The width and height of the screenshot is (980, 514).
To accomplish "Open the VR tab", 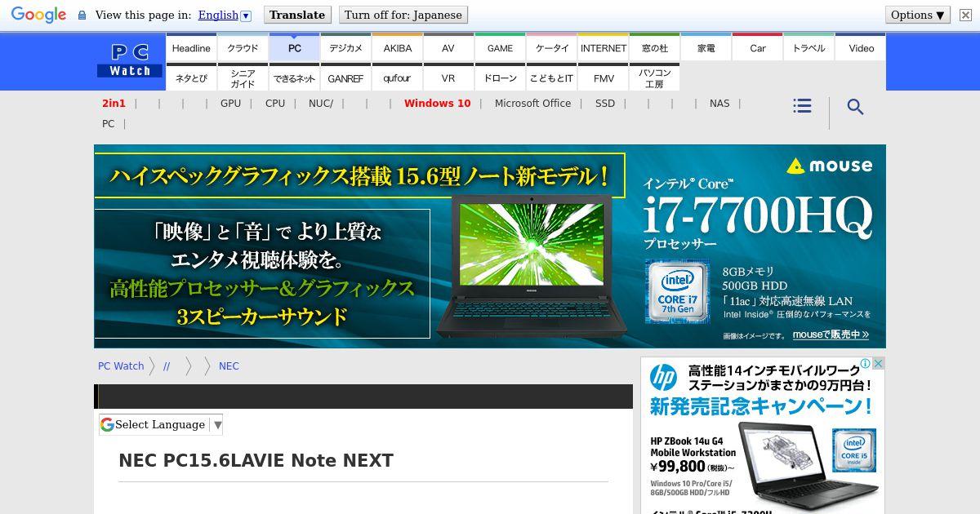I will click(448, 78).
